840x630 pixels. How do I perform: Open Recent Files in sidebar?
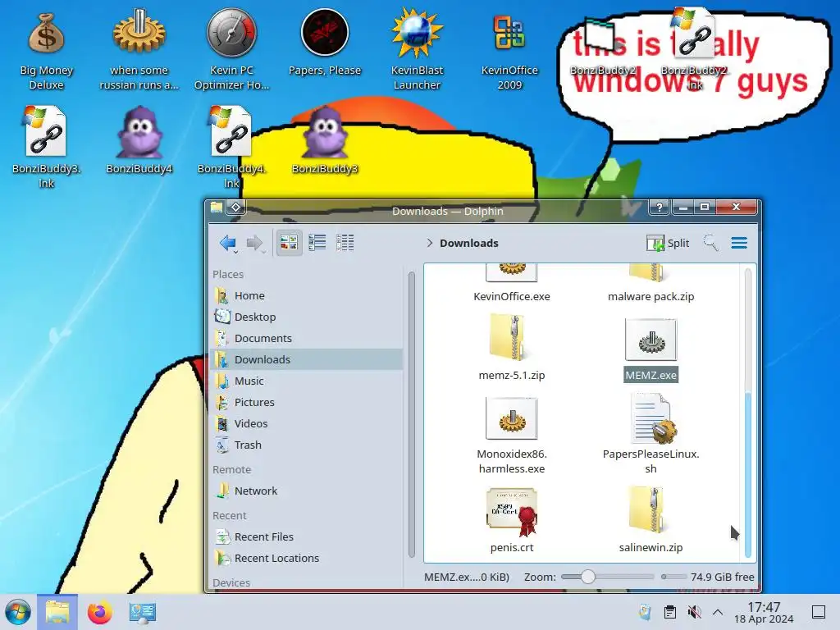tap(307, 536)
